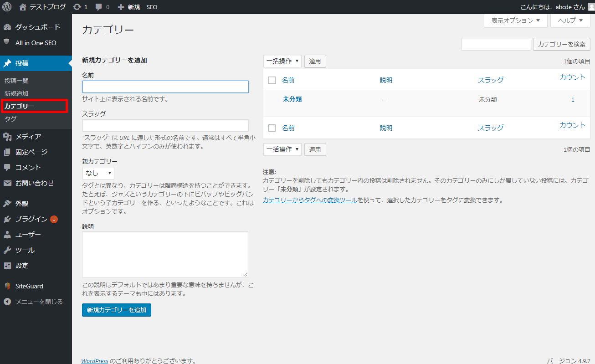Check the select-all box in table header
This screenshot has height=364, width=595.
272,80
